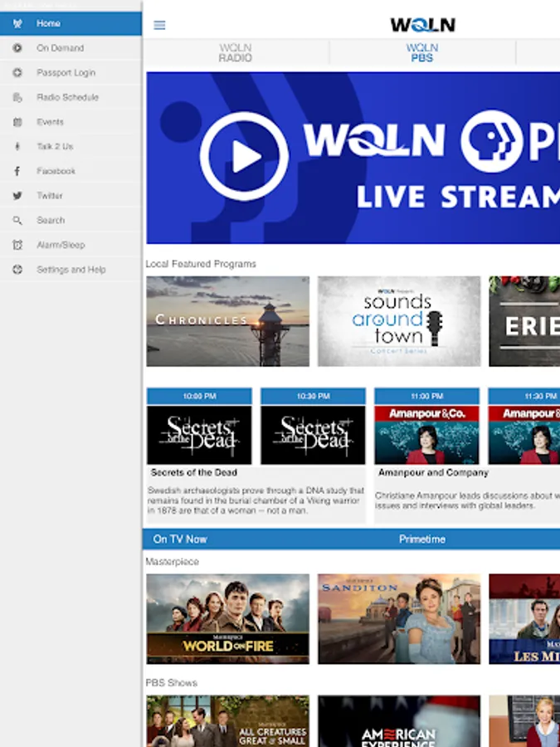Click the Facebook icon in the sidebar
The width and height of the screenshot is (560, 747).
pos(17,172)
